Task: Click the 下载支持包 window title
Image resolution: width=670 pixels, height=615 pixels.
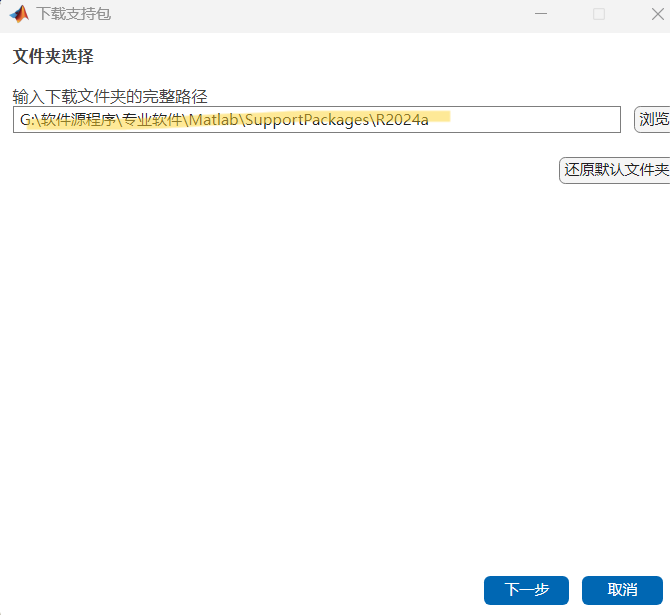Action: [73, 14]
